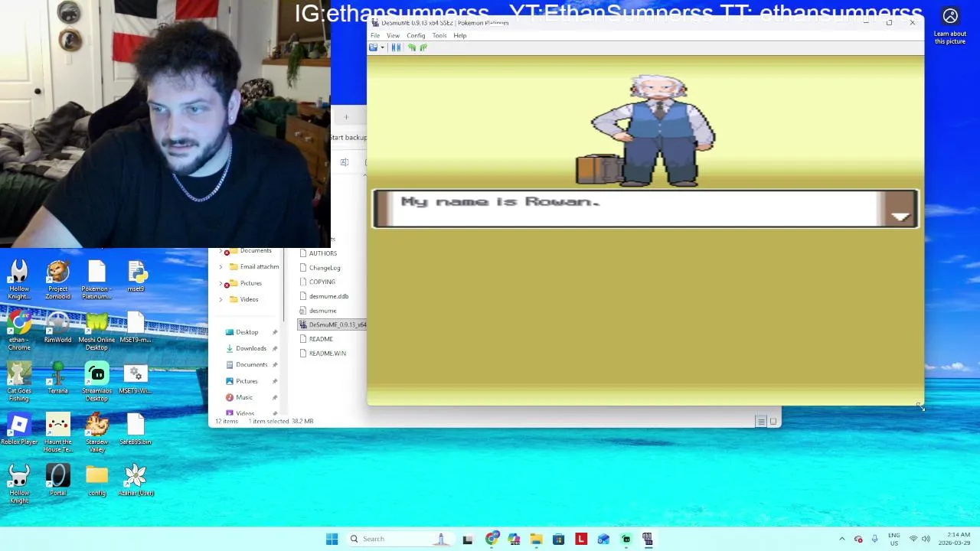The height and width of the screenshot is (551, 980).
Task: Show hidden system tray icons
Action: coord(841,539)
